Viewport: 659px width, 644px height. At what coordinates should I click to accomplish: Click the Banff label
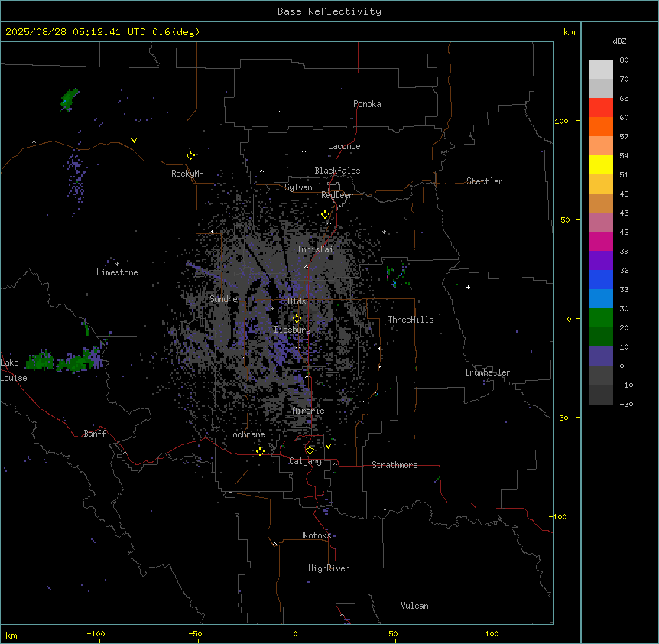95,434
